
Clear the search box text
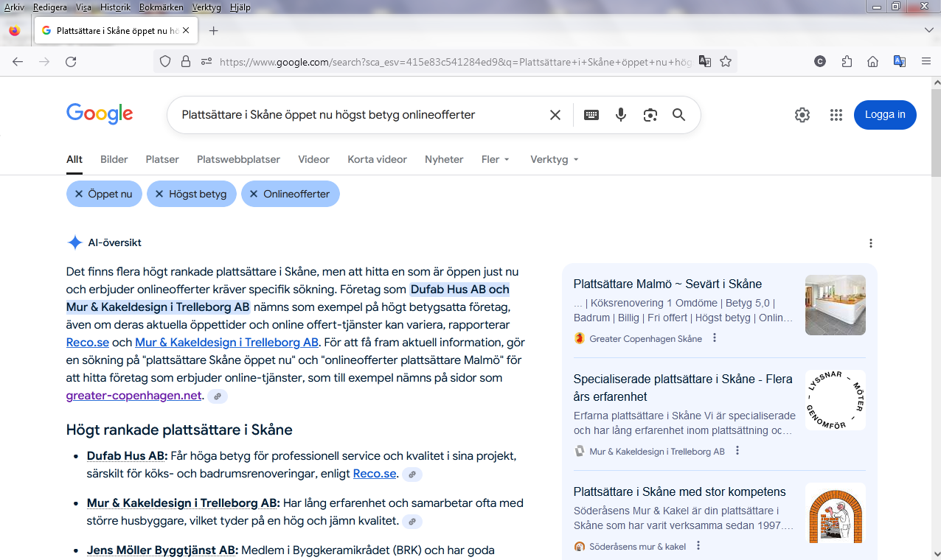click(555, 115)
